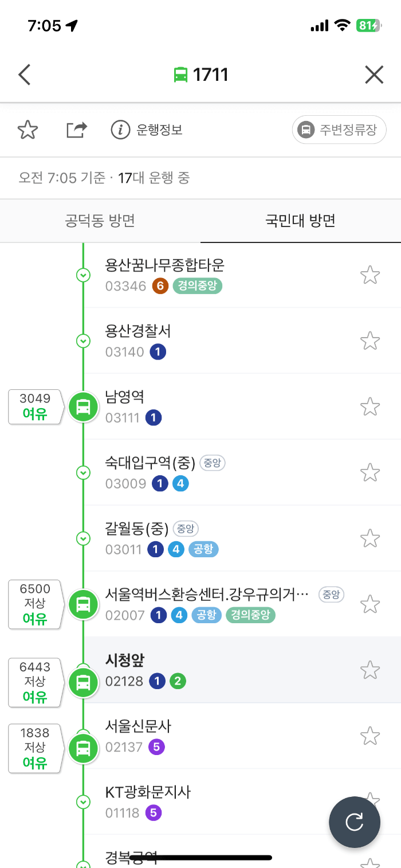Tap the share icon to share route 1711

76,130
